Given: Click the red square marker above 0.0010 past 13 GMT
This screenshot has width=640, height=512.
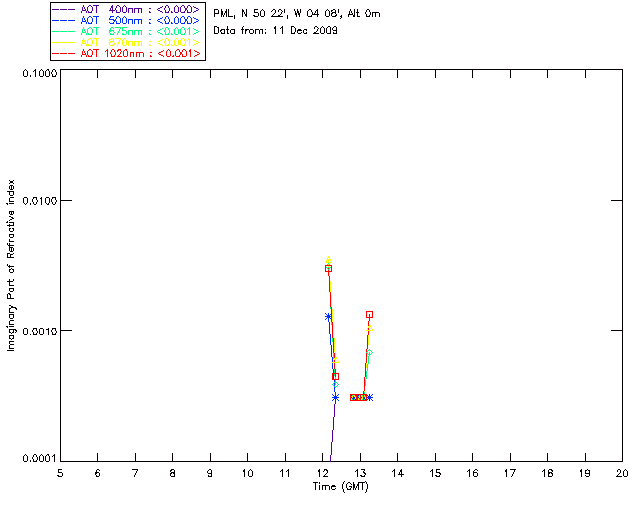Looking at the screenshot, I should click(x=369, y=314).
